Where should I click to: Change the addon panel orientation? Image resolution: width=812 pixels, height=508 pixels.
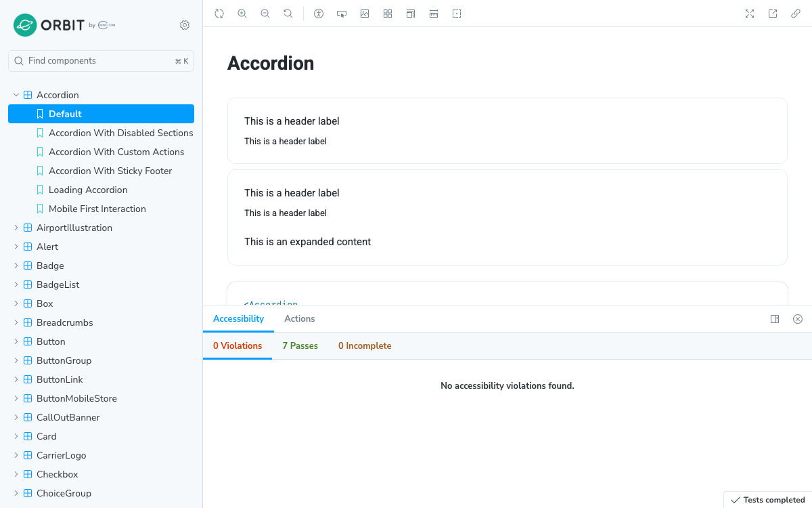click(775, 319)
